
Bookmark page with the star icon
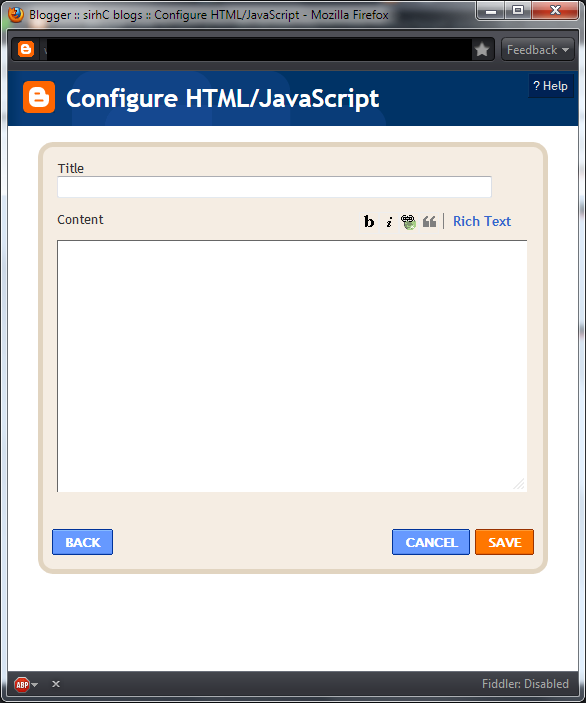[x=482, y=49]
